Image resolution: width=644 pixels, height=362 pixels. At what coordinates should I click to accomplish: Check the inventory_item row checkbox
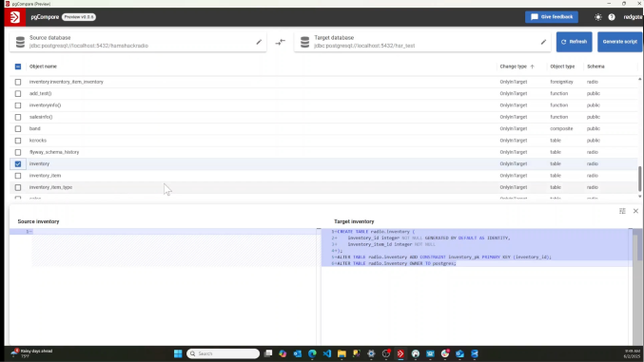click(x=18, y=176)
